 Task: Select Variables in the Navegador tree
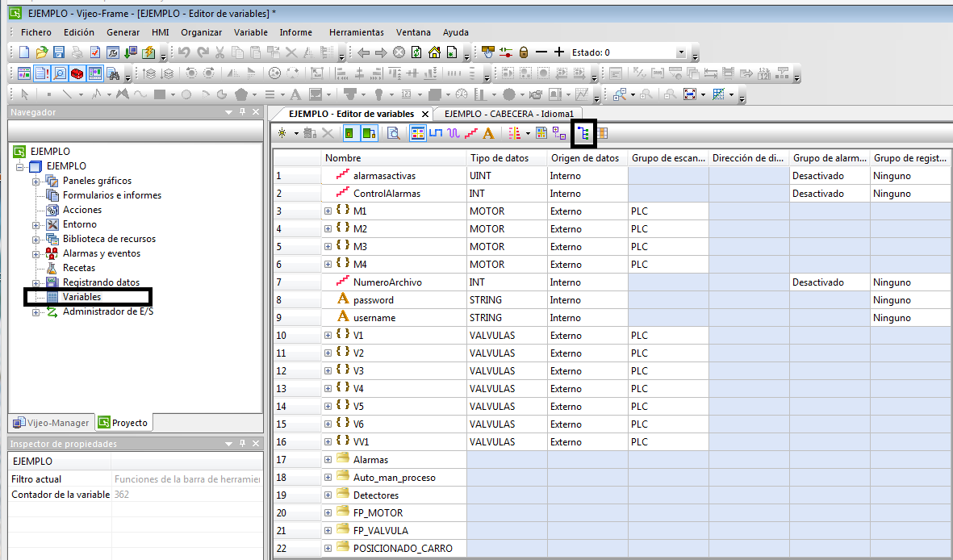pyautogui.click(x=82, y=297)
